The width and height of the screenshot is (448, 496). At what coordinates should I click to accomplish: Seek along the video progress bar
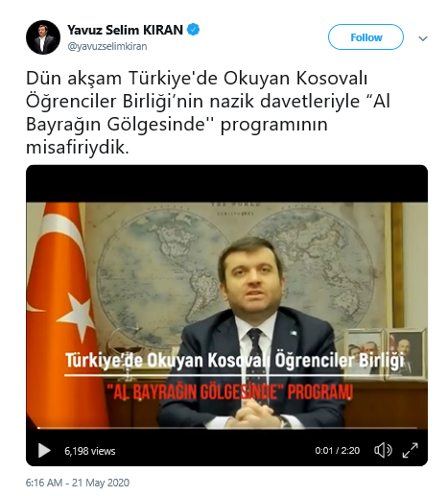click(227, 428)
